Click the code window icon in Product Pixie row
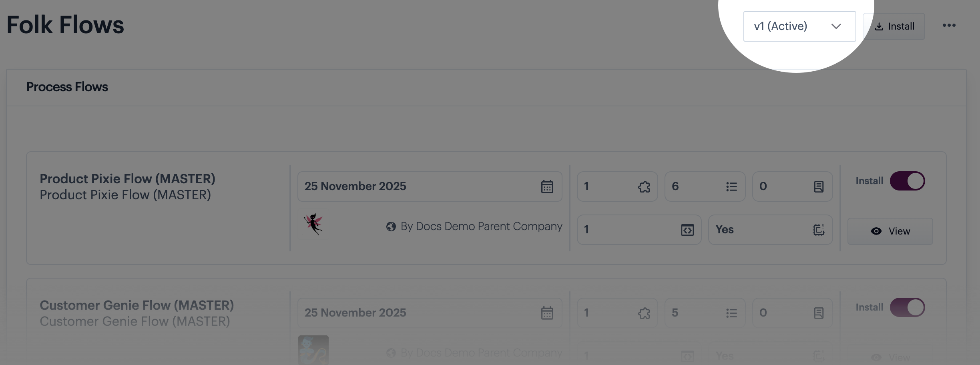 coord(687,230)
